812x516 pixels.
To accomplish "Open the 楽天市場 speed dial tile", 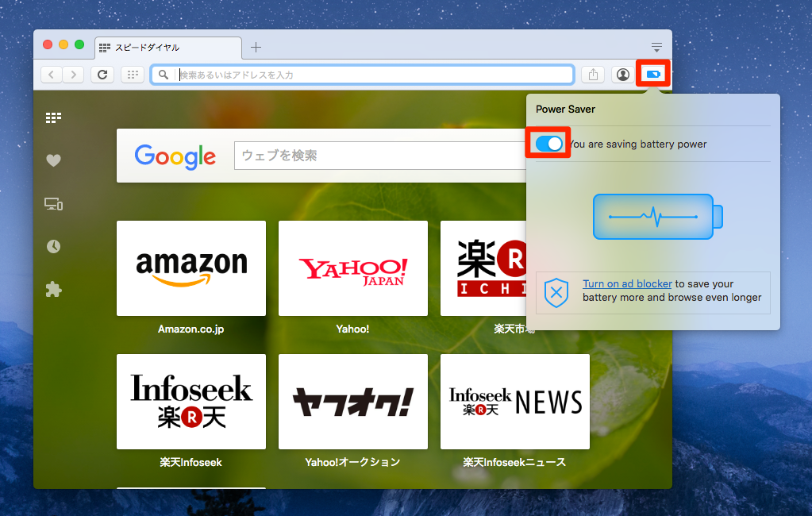I will [483, 268].
